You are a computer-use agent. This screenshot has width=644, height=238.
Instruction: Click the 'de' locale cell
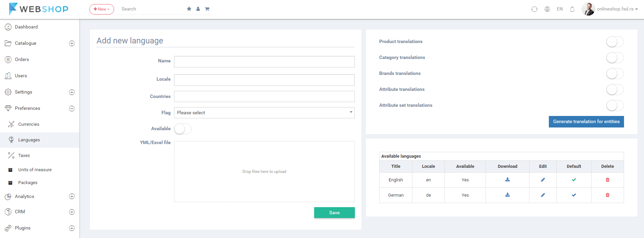click(x=428, y=195)
